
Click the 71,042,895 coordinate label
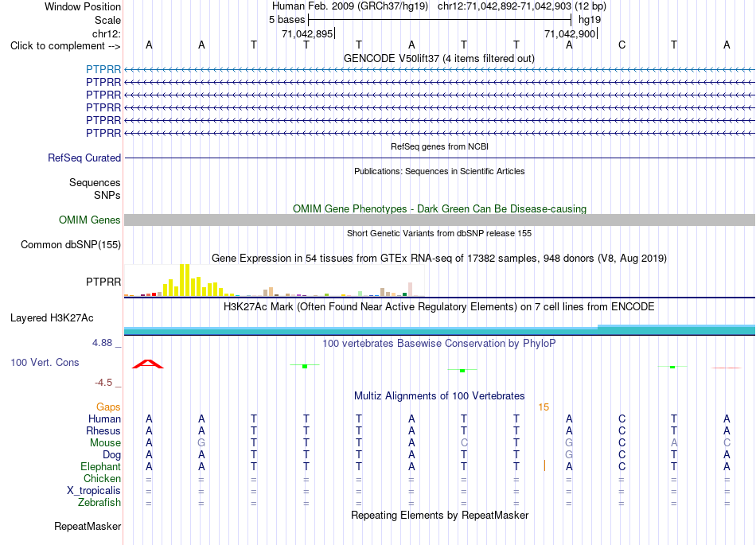[307, 33]
